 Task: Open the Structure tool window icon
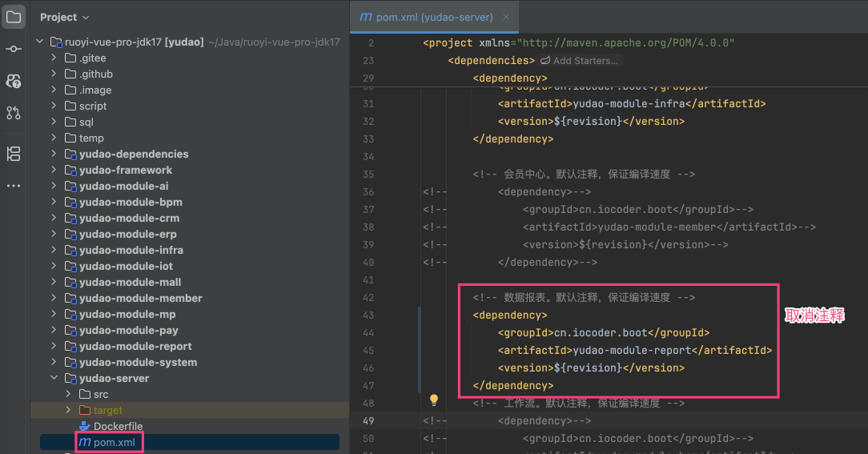(x=14, y=154)
